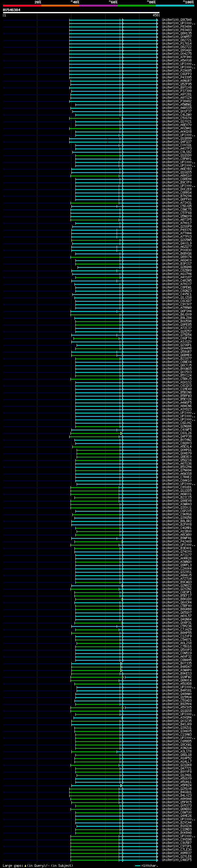This screenshot has height=868, width=197.
Task: Click hit label UniRef100_C6AK10
Action: [176, 480]
